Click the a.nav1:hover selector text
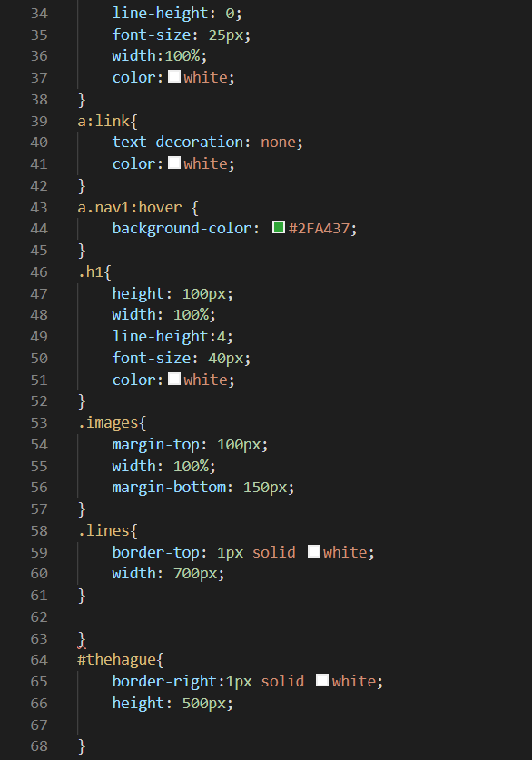 129,207
